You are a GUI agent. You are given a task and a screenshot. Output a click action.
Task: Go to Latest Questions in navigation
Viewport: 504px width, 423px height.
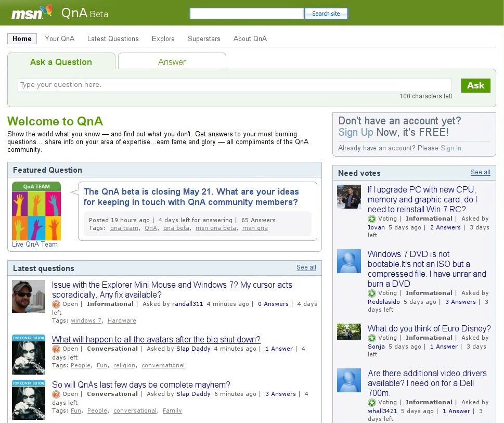click(113, 39)
